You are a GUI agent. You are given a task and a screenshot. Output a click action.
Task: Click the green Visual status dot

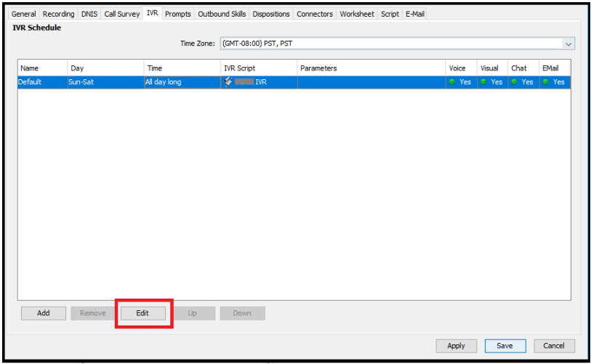point(483,82)
